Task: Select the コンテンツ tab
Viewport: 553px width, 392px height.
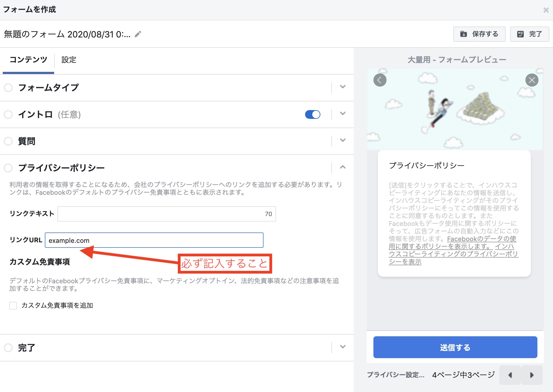Action: pyautogui.click(x=28, y=60)
